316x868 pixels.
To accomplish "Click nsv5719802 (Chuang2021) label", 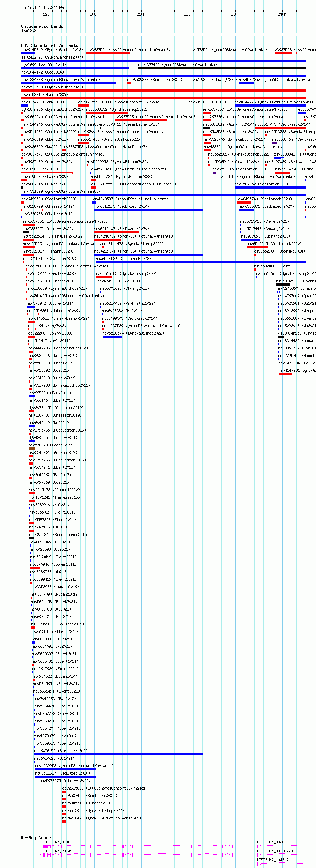I will click(x=213, y=80).
